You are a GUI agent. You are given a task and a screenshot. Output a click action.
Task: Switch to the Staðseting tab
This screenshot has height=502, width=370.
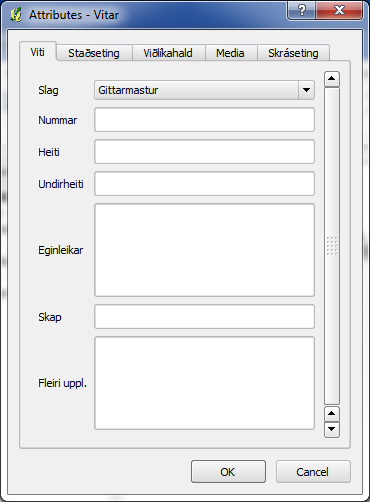pos(94,53)
